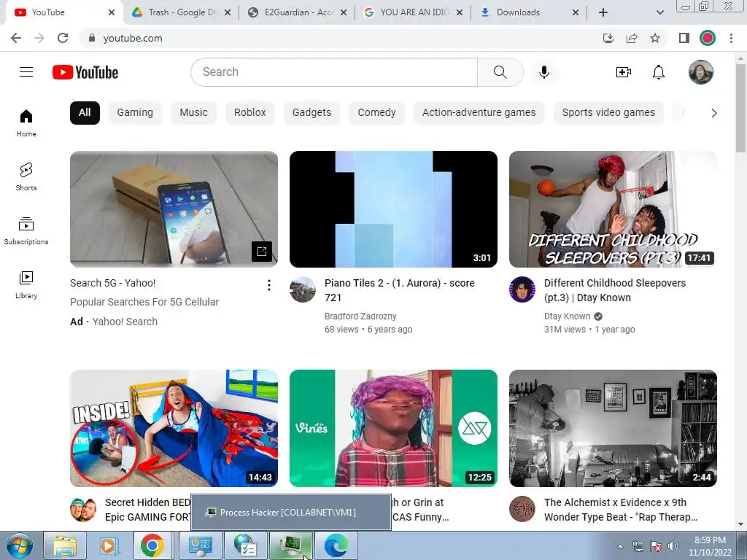
Task: Toggle the Chrome side panel icon
Action: [684, 38]
